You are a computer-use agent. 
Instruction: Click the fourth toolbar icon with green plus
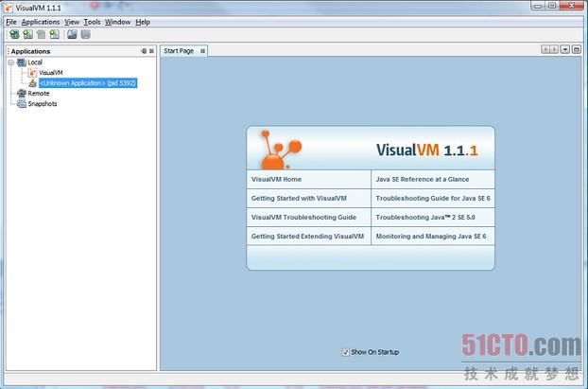[55, 34]
